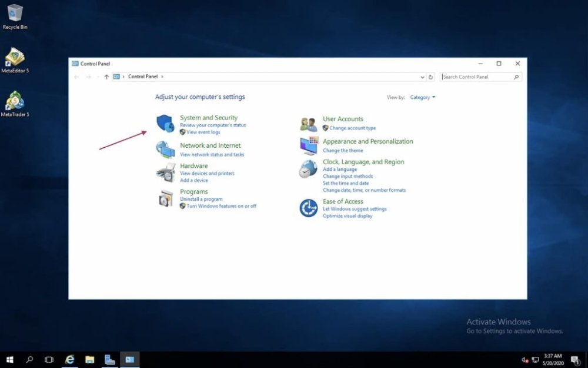Viewport: 588px width, 368px height.
Task: Open the System and Security shield icon
Action: (x=165, y=124)
